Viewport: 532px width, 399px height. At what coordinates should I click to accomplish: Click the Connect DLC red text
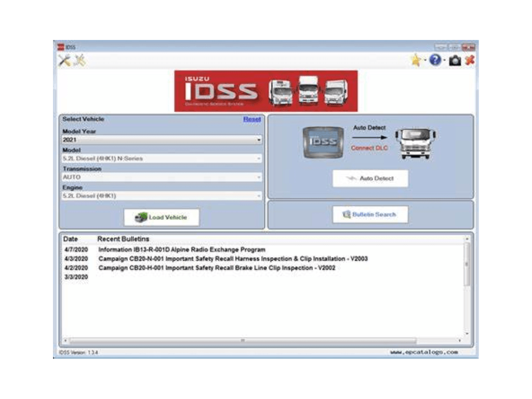[369, 148]
